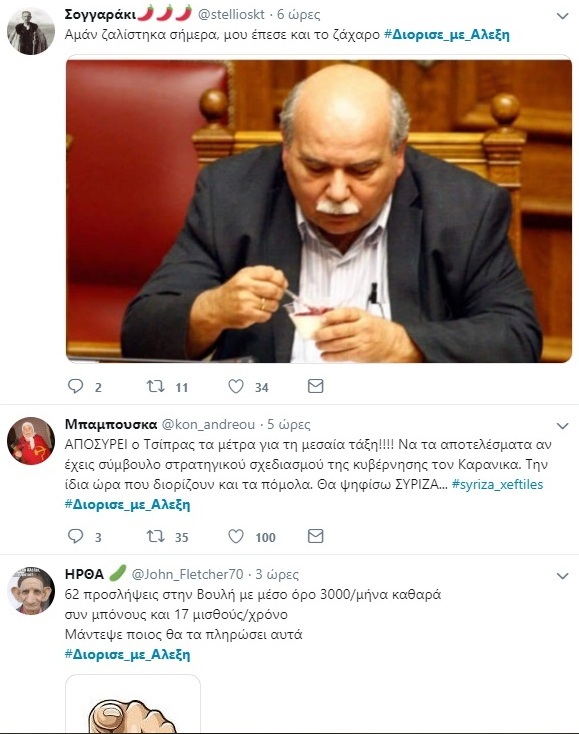Open the @stellioskt profile handle
The width and height of the screenshot is (579, 734).
point(231,15)
